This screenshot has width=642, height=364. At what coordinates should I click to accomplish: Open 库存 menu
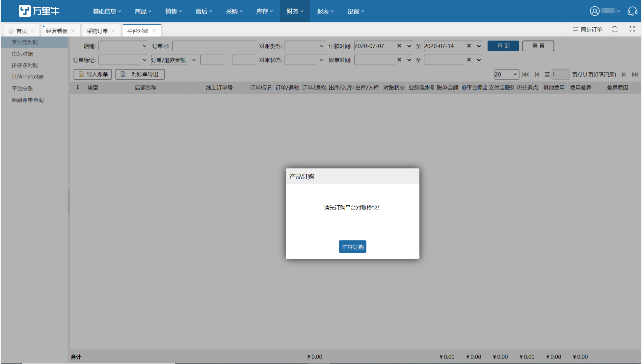coord(264,11)
